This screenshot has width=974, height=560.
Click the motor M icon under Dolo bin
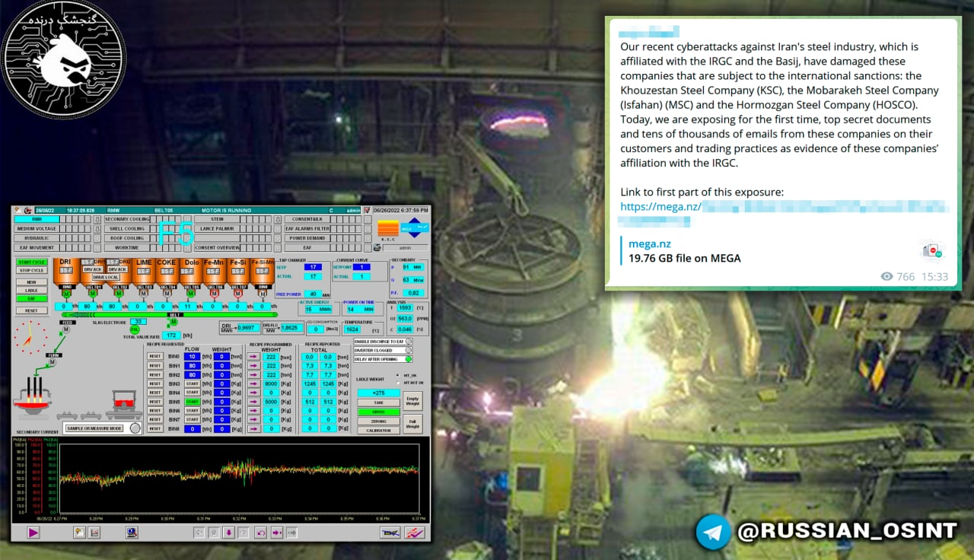(x=190, y=294)
